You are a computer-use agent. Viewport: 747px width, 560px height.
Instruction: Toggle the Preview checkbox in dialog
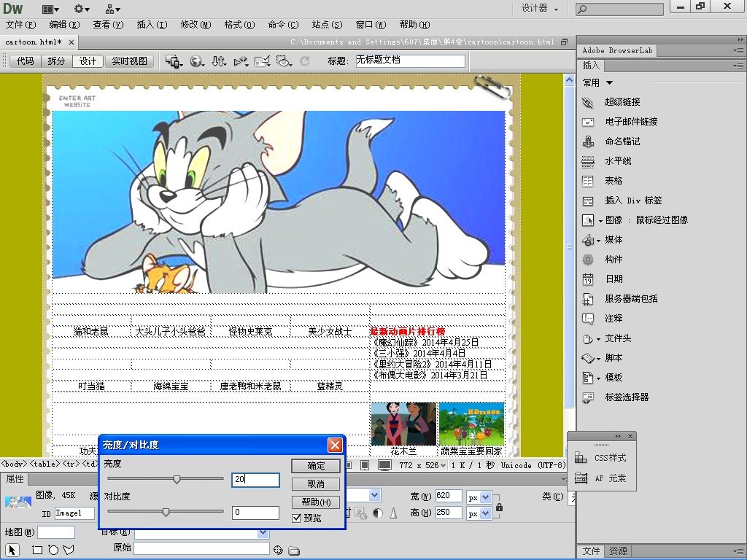296,518
